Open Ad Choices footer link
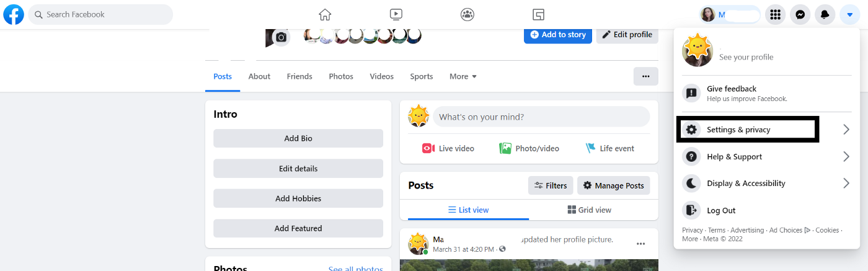868x271 pixels. (790, 230)
